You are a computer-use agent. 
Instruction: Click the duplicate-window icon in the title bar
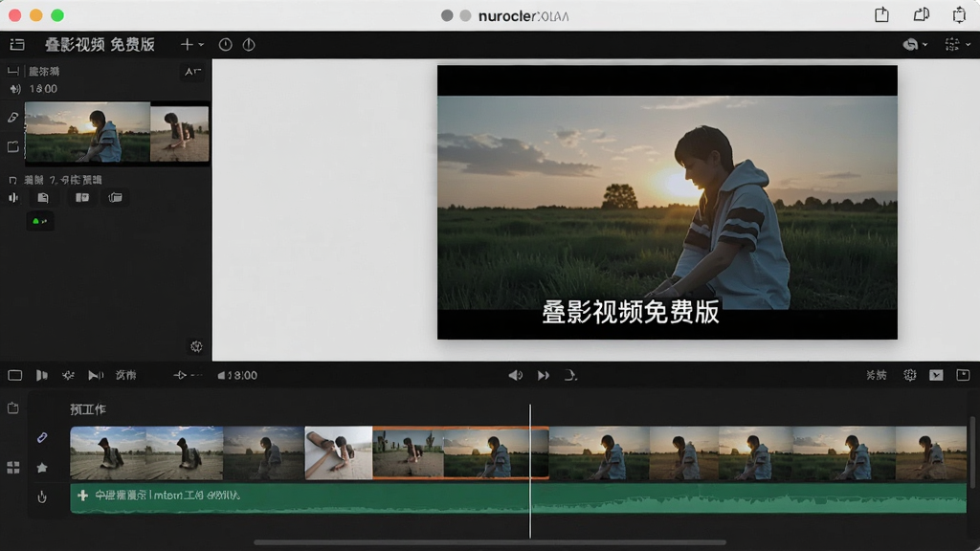(x=922, y=14)
